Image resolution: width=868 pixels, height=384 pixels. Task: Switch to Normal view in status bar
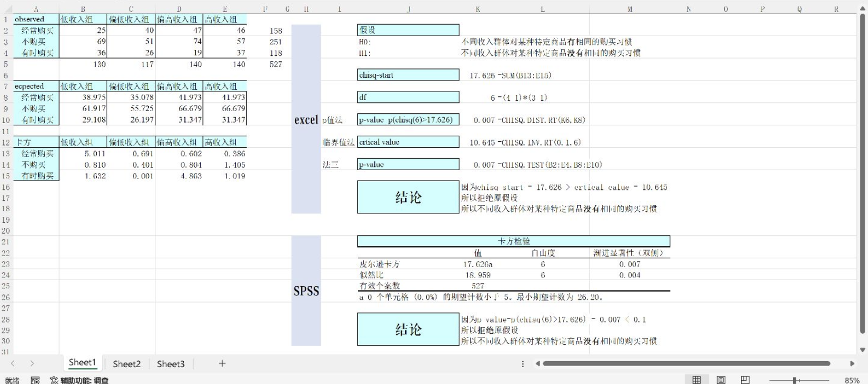coord(697,380)
